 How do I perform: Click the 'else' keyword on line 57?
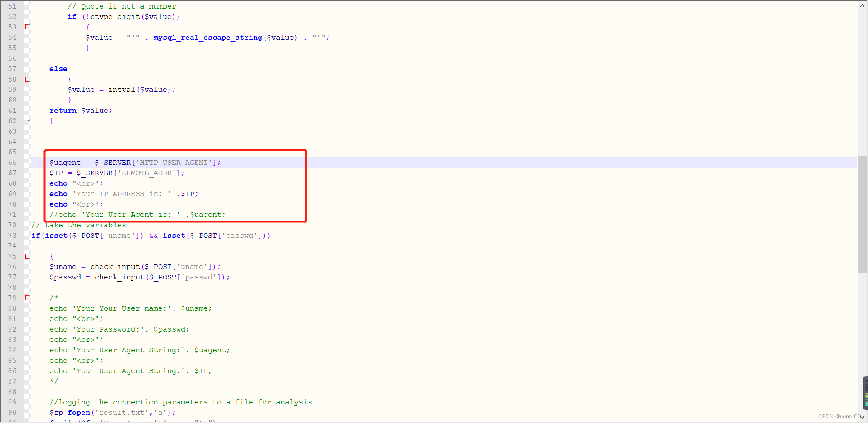pos(58,69)
